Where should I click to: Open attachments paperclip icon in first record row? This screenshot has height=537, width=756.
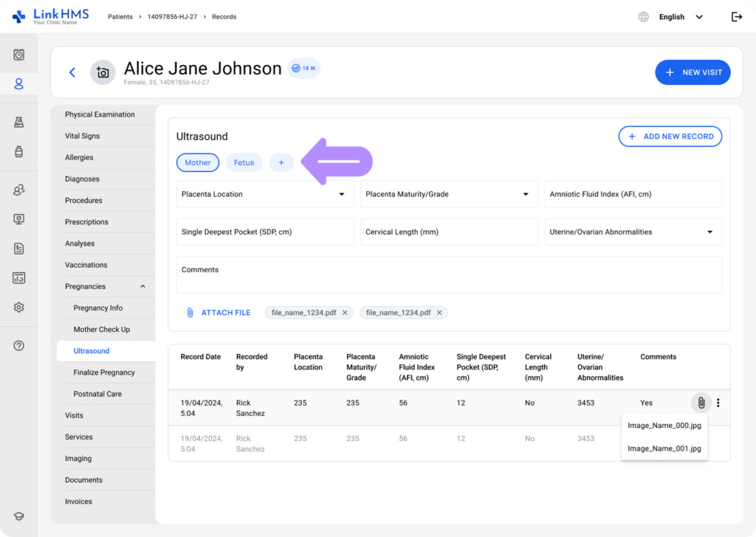coord(701,403)
